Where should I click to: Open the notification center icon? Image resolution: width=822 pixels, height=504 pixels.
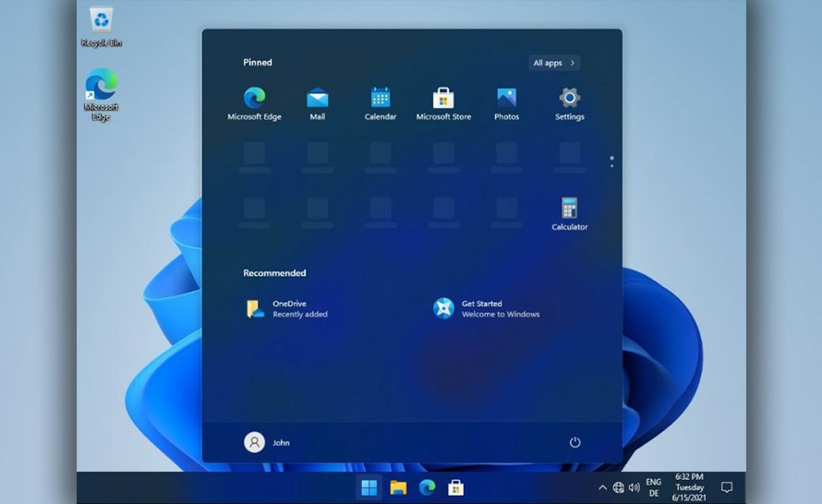point(727,487)
